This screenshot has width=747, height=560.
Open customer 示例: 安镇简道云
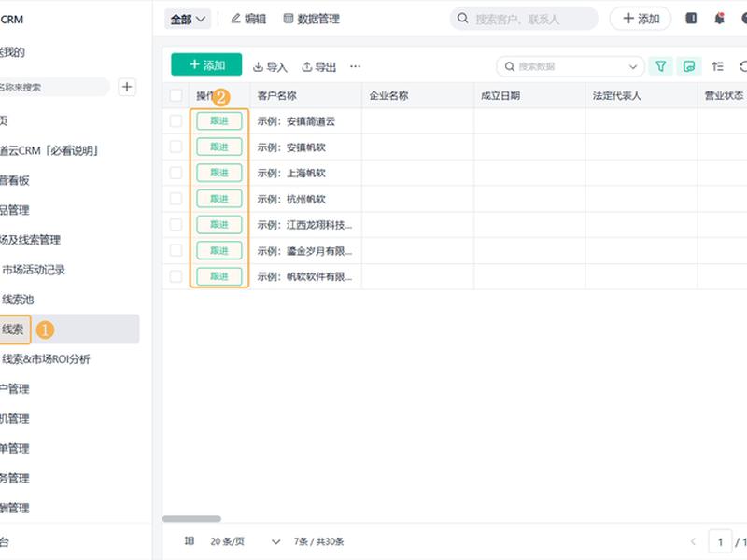[x=296, y=121]
